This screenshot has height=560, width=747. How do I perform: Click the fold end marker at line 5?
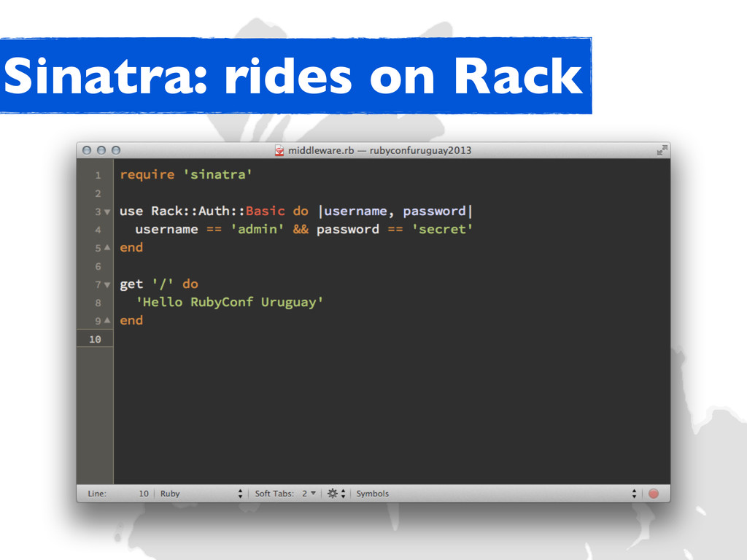(x=107, y=248)
